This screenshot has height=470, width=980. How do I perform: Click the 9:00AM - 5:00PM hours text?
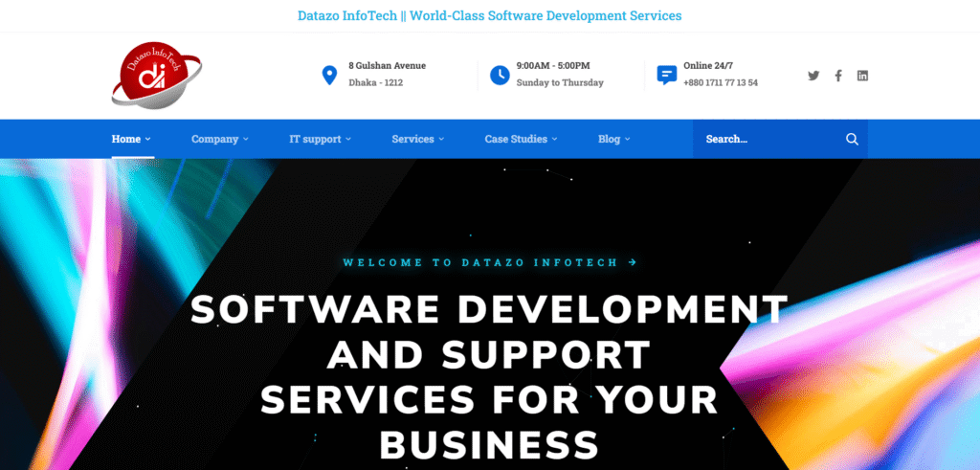point(553,66)
